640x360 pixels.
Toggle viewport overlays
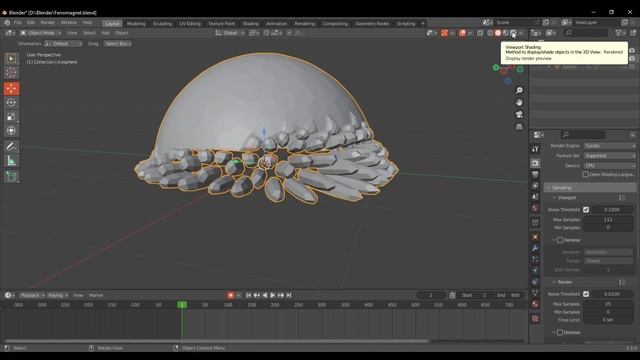pos(462,33)
